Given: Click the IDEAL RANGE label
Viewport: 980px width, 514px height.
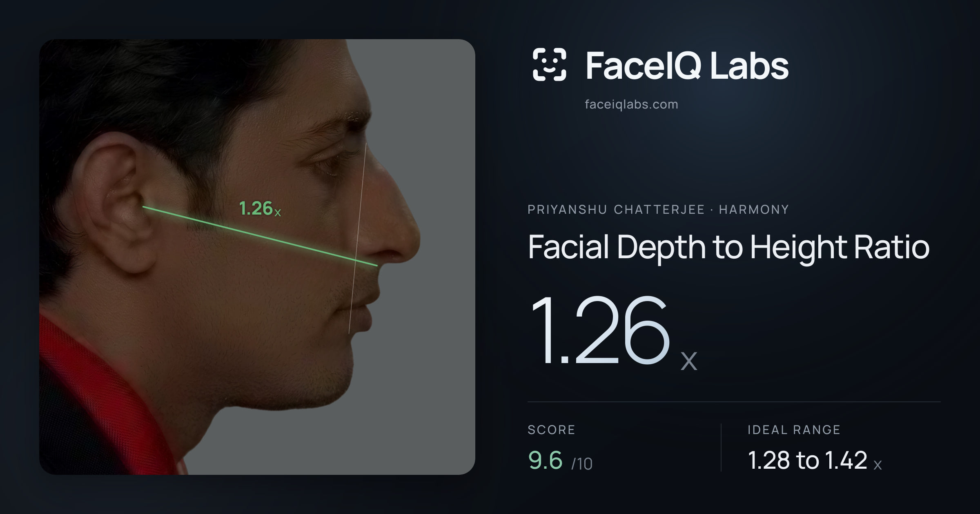Looking at the screenshot, I should [x=794, y=430].
